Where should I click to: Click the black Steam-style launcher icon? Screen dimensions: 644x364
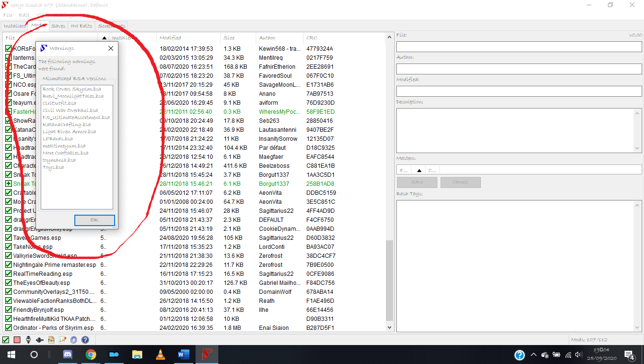click(40, 340)
